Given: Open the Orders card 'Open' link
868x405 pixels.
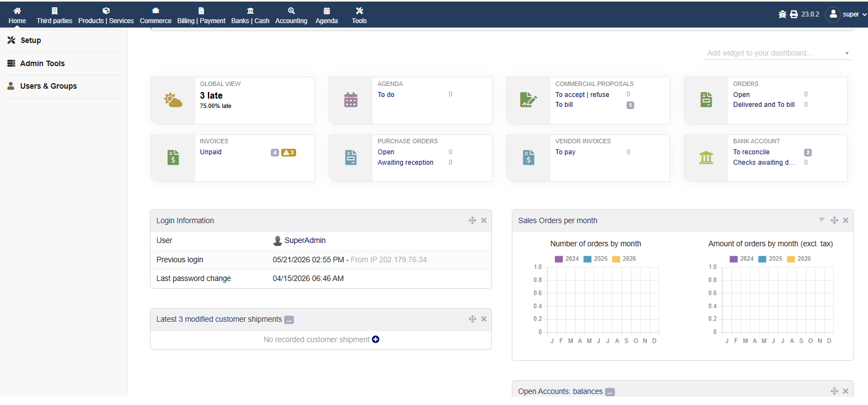Looking at the screenshot, I should coord(741,95).
